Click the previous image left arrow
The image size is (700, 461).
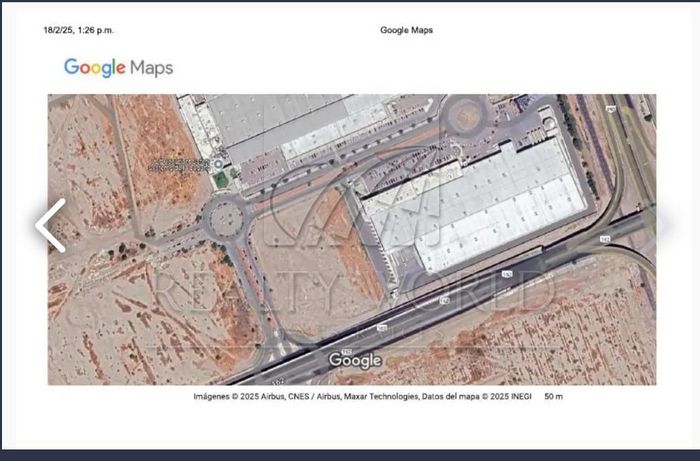[x=50, y=225]
